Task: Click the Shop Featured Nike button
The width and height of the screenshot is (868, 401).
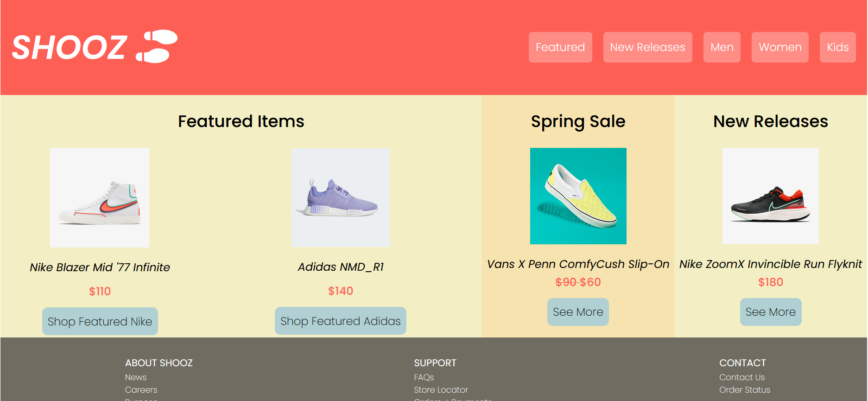Action: click(x=100, y=321)
